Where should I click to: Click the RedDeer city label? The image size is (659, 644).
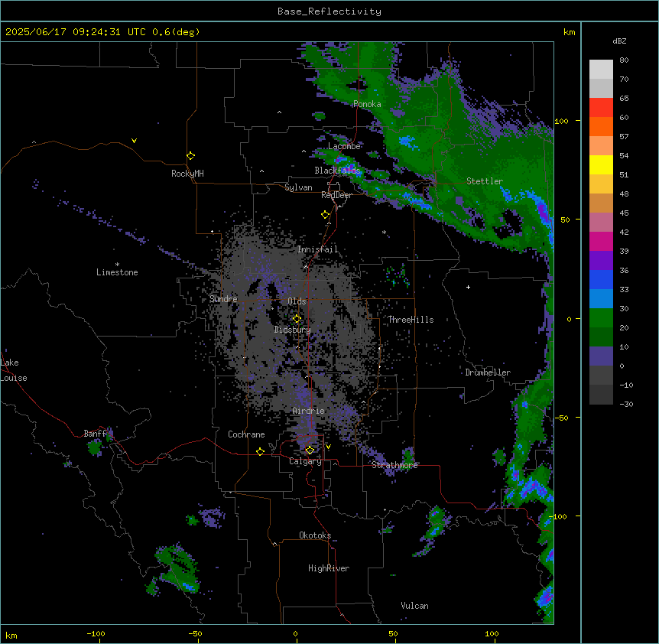(336, 195)
